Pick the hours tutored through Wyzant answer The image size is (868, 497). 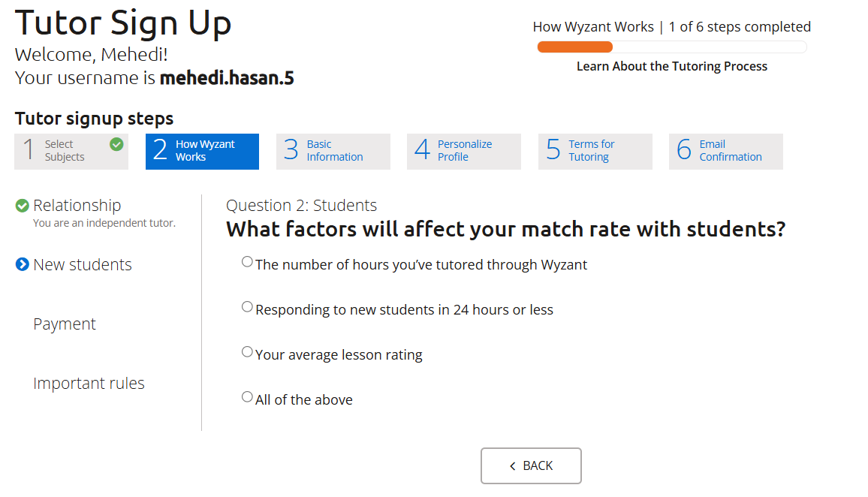coord(247,261)
